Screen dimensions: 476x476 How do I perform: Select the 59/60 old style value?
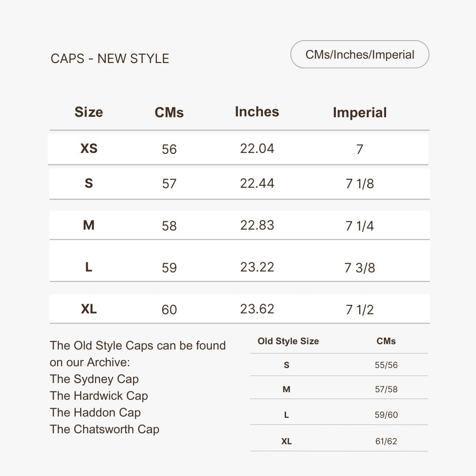386,415
